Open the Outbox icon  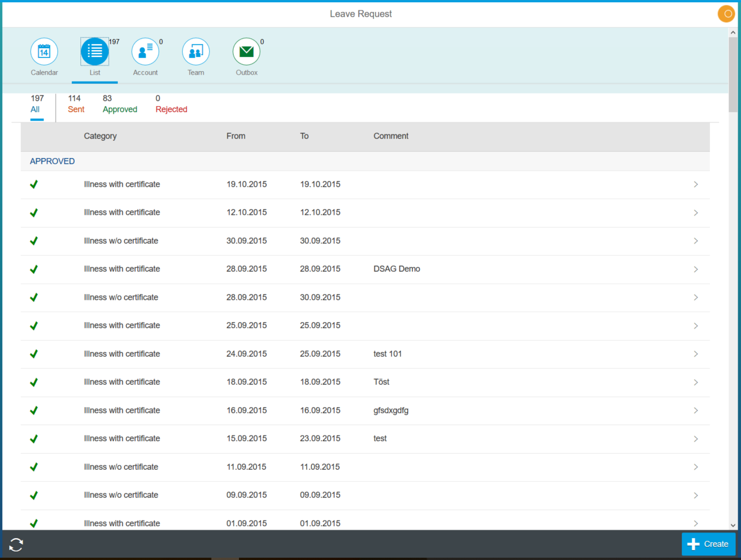(x=246, y=51)
